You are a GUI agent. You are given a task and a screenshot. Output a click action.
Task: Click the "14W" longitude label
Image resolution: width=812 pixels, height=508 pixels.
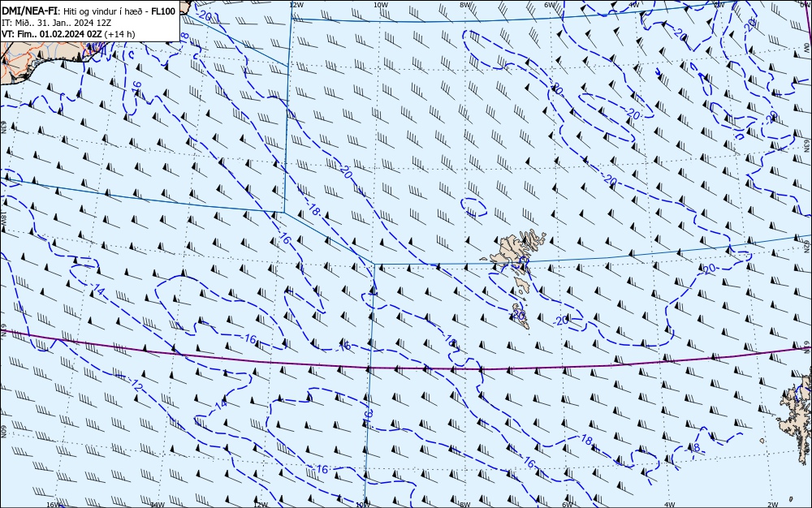[157, 505]
